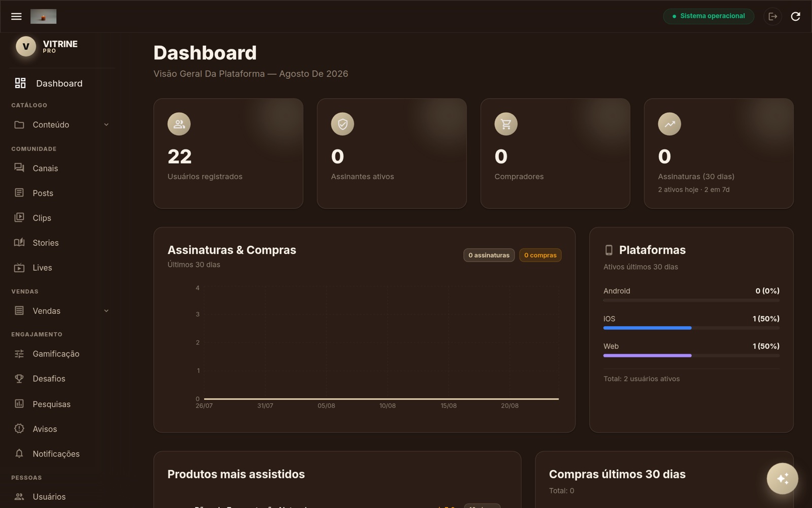Click the cart icon on Compradores card

point(506,124)
